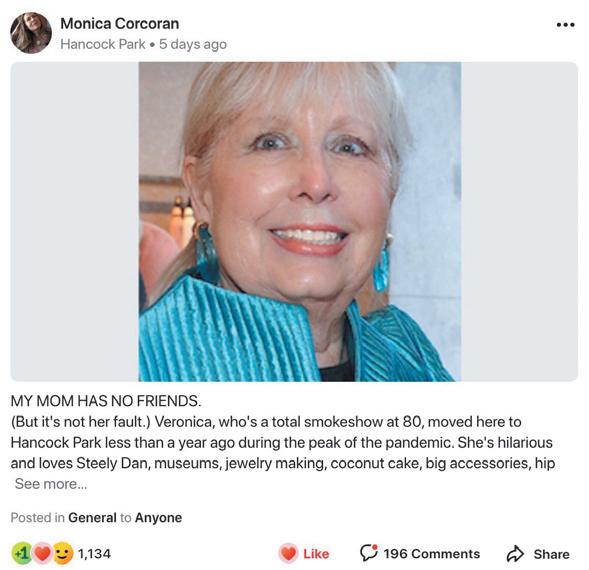The height and width of the screenshot is (570, 589).
Task: Open the three-dot post options menu
Action: point(565,25)
